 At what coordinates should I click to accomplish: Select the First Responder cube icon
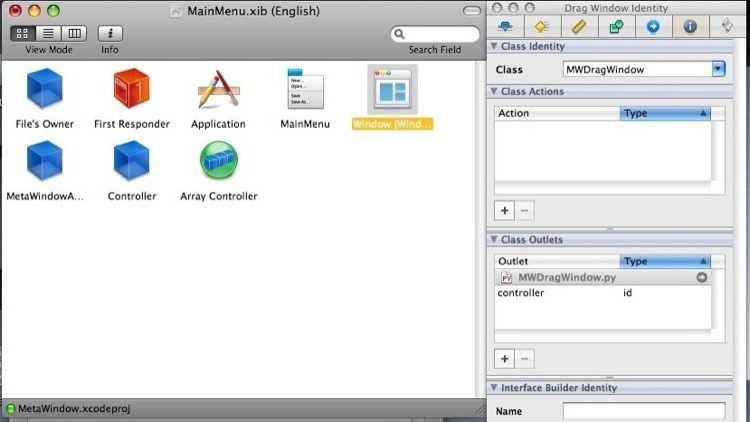pos(132,88)
